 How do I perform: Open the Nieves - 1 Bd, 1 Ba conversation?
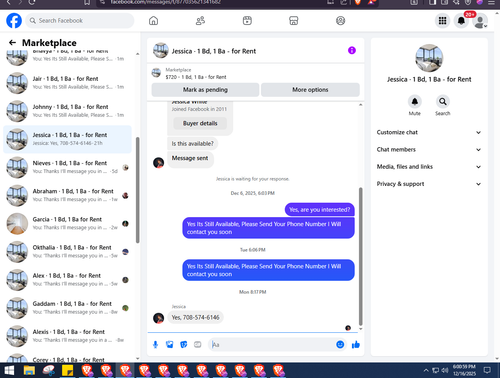[67, 167]
